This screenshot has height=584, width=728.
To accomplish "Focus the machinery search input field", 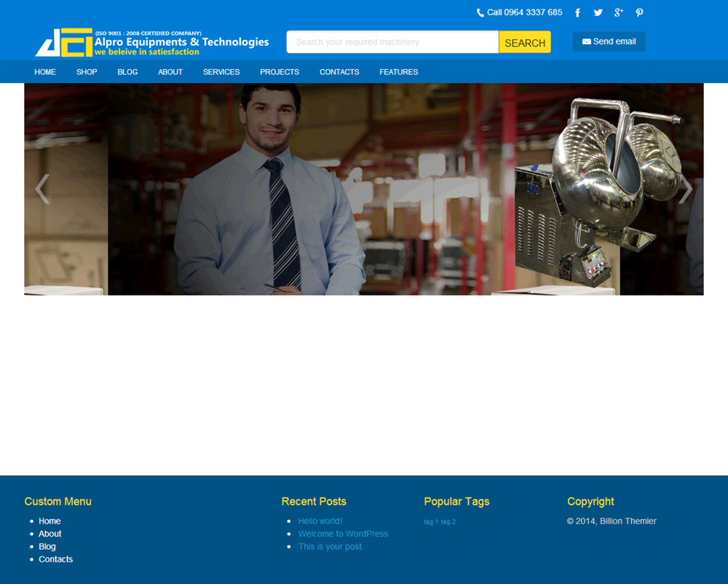I will coord(392,42).
